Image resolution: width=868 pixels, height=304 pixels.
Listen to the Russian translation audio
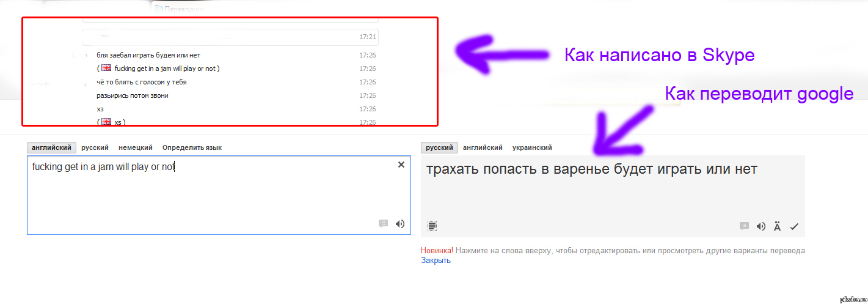click(x=760, y=226)
